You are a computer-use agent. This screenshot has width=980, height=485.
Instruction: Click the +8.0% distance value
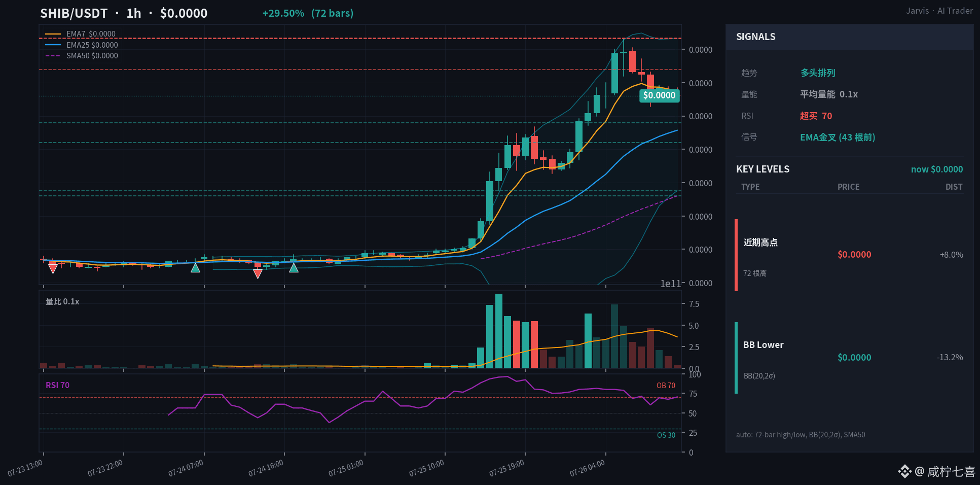(x=952, y=255)
